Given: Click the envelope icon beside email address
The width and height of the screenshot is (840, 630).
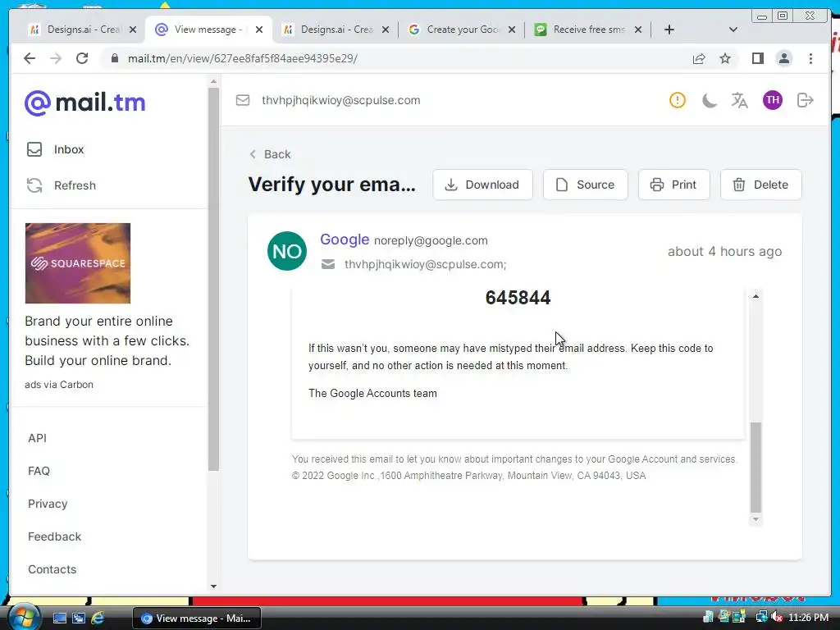Looking at the screenshot, I should 243,100.
